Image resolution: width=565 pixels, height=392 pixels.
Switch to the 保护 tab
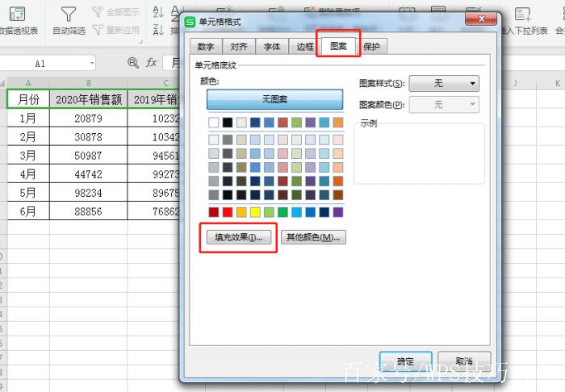371,47
